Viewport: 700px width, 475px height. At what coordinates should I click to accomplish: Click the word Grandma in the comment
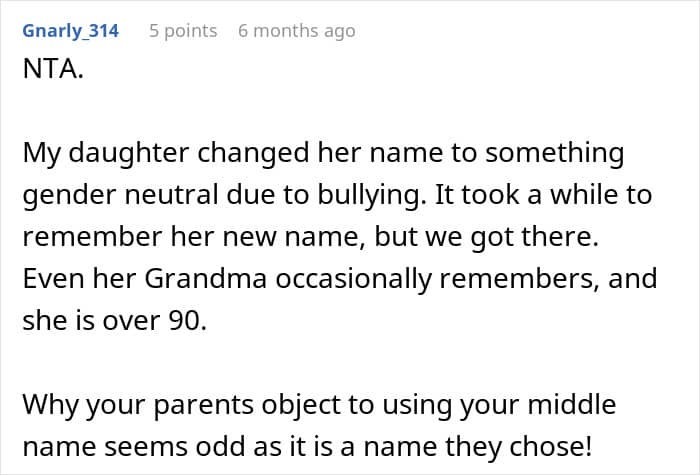click(x=206, y=279)
